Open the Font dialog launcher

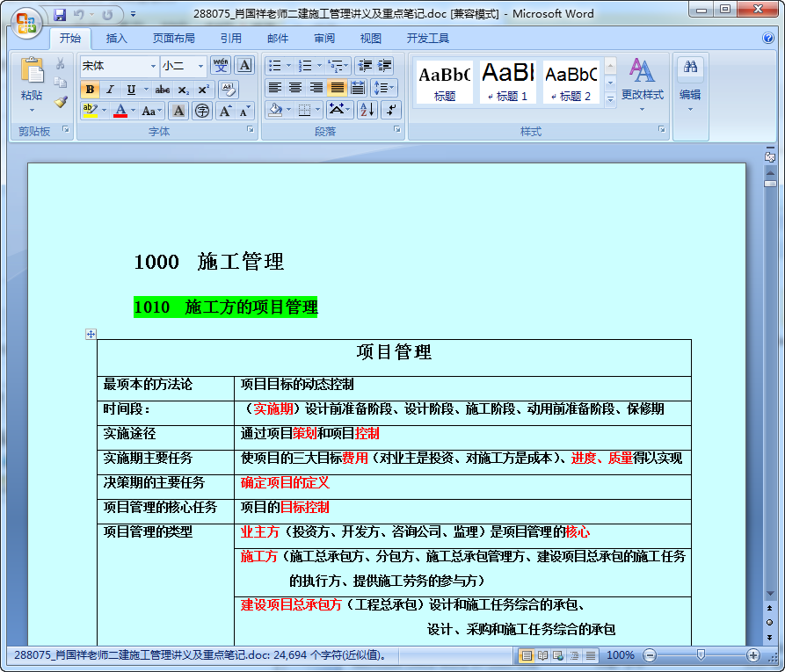pos(251,130)
